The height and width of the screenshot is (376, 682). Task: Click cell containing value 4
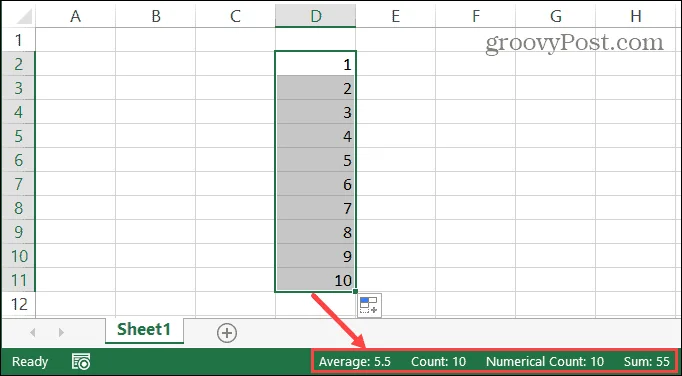pos(315,136)
